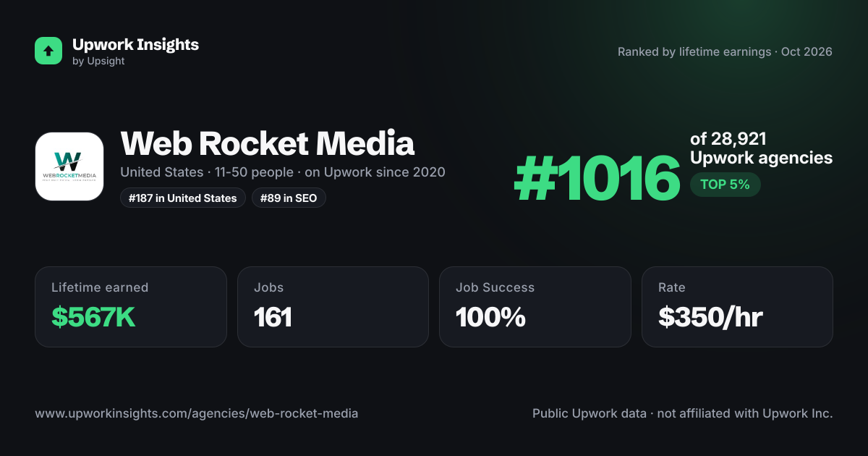Click the $567K lifetime earned value

[x=93, y=317]
